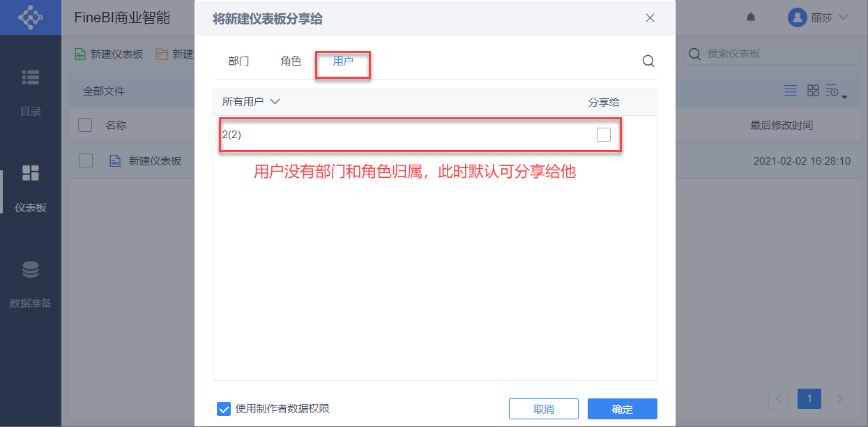Expand the 所有用户 dropdown filter

click(251, 102)
